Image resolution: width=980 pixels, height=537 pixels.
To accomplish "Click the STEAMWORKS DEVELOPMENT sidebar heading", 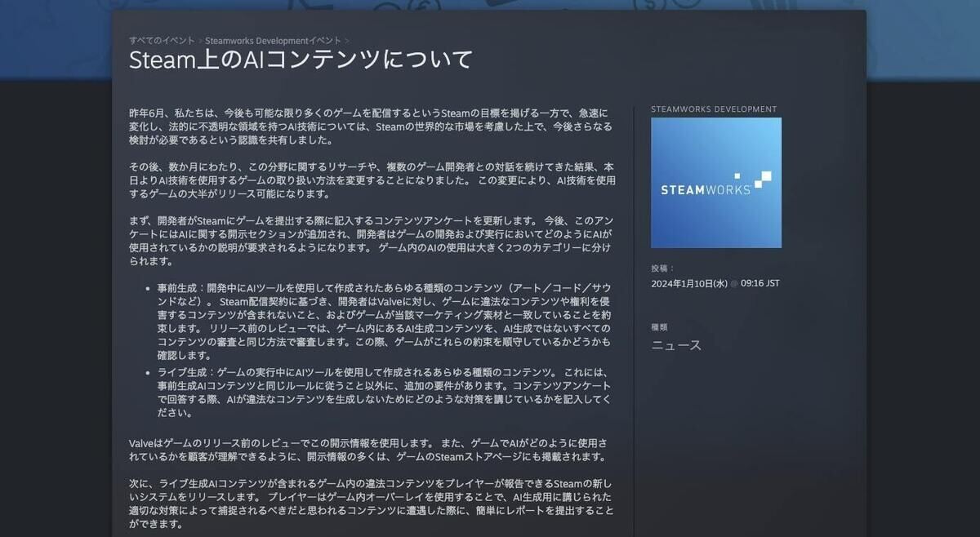I will [x=714, y=109].
